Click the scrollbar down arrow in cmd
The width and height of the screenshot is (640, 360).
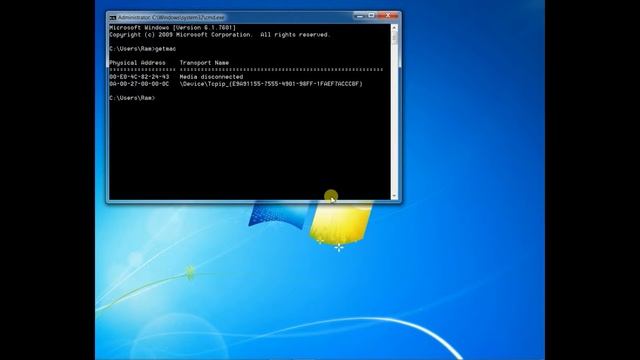[x=394, y=196]
